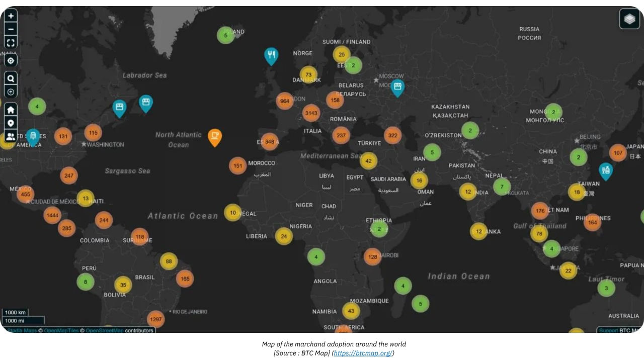Click the shop marker near Moscow
Screen dimensions: 644x358
(397, 87)
